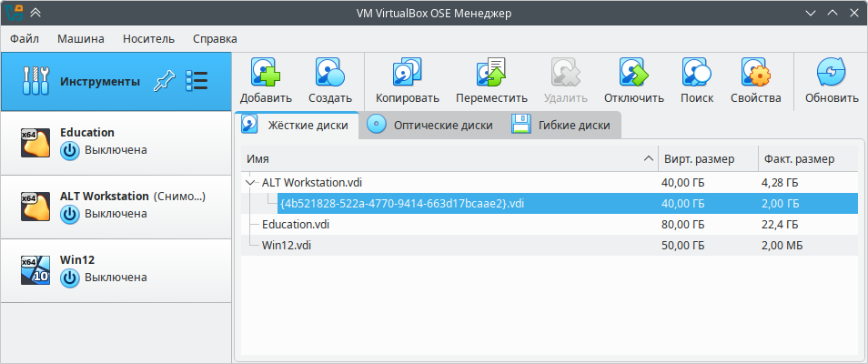Click the Win12 VM Windows 10 icon
The height and width of the screenshot is (364, 868).
point(35,269)
